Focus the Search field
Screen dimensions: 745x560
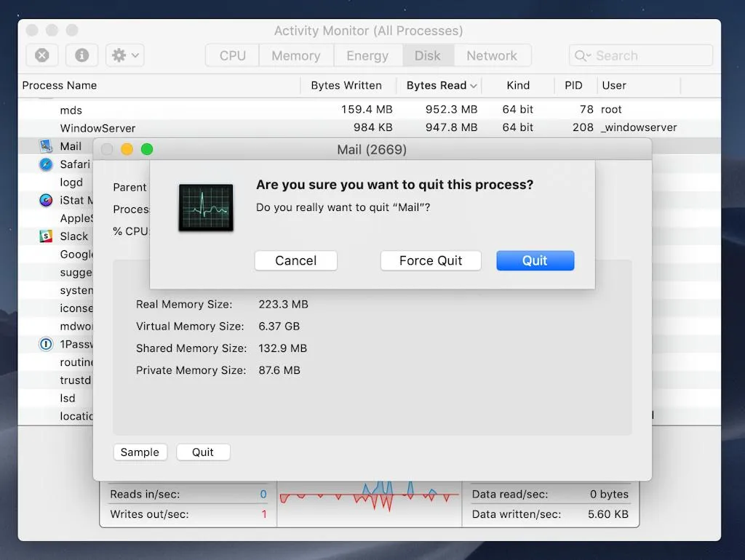click(640, 55)
